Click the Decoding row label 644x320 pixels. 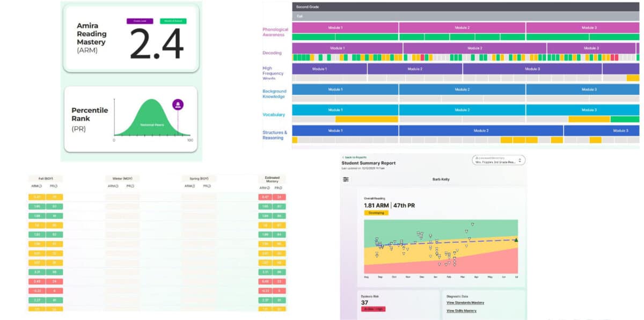click(272, 53)
